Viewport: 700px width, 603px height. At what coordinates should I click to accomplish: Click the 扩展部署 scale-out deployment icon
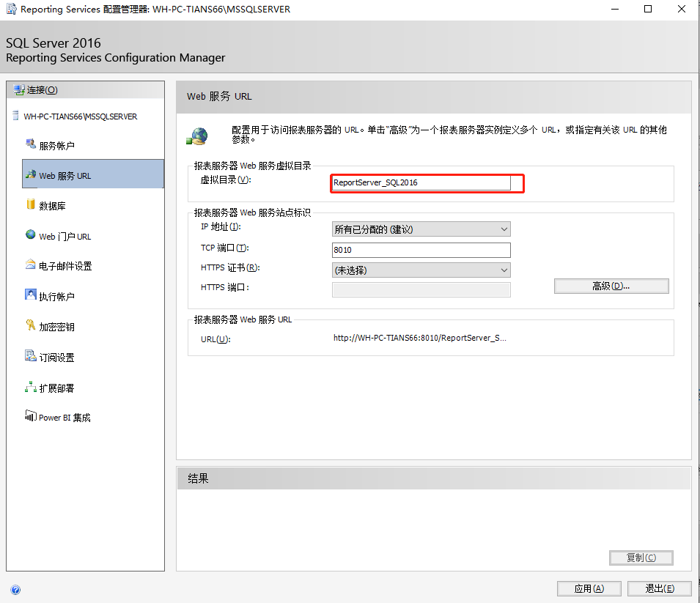pyautogui.click(x=30, y=387)
